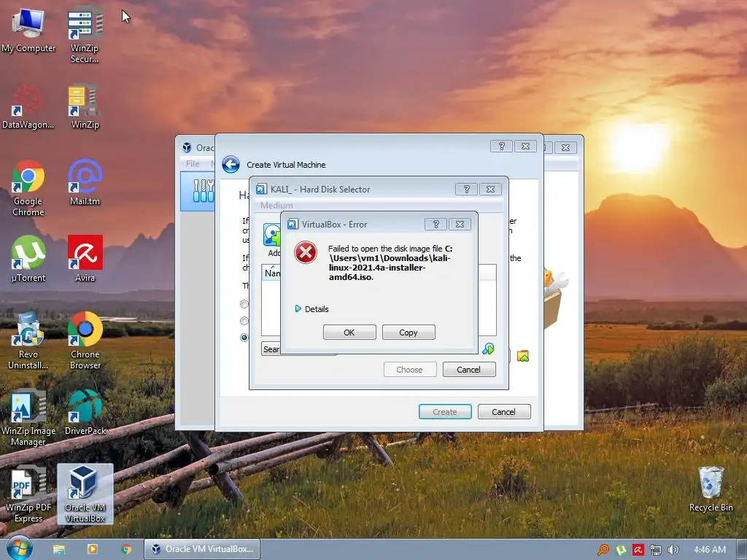Open DataWagon desktop shortcut

28,107
